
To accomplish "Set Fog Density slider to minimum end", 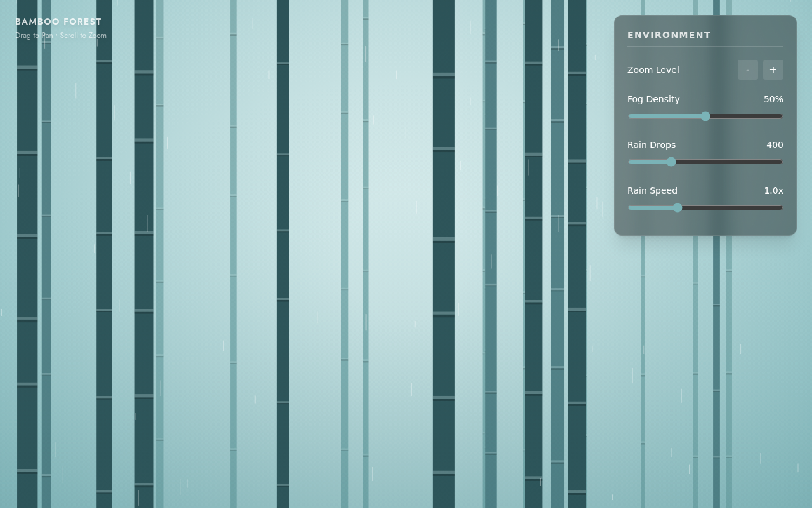I will 629,116.
